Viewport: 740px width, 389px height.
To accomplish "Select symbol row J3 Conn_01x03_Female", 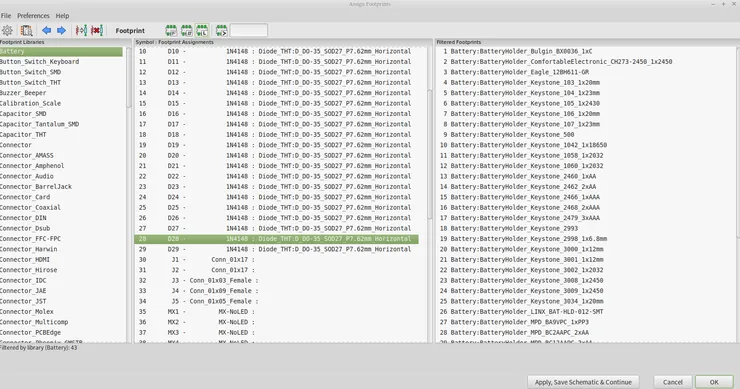I will pos(277,280).
